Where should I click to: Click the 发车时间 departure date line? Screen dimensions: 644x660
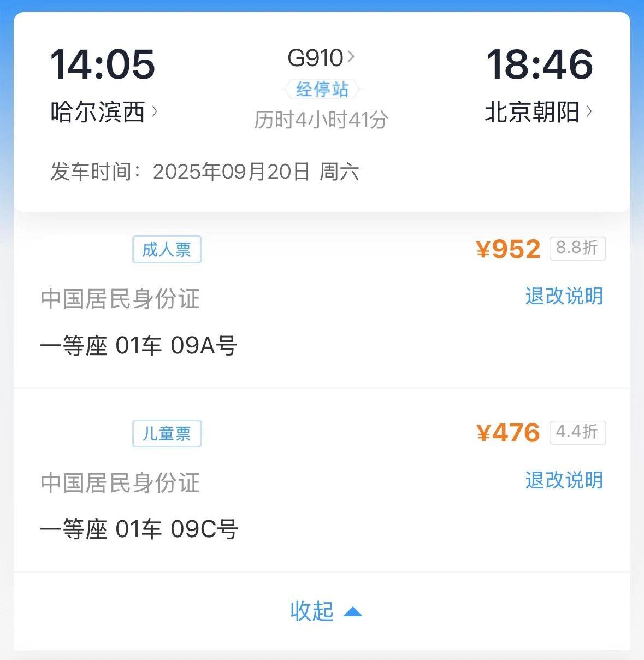(x=205, y=172)
